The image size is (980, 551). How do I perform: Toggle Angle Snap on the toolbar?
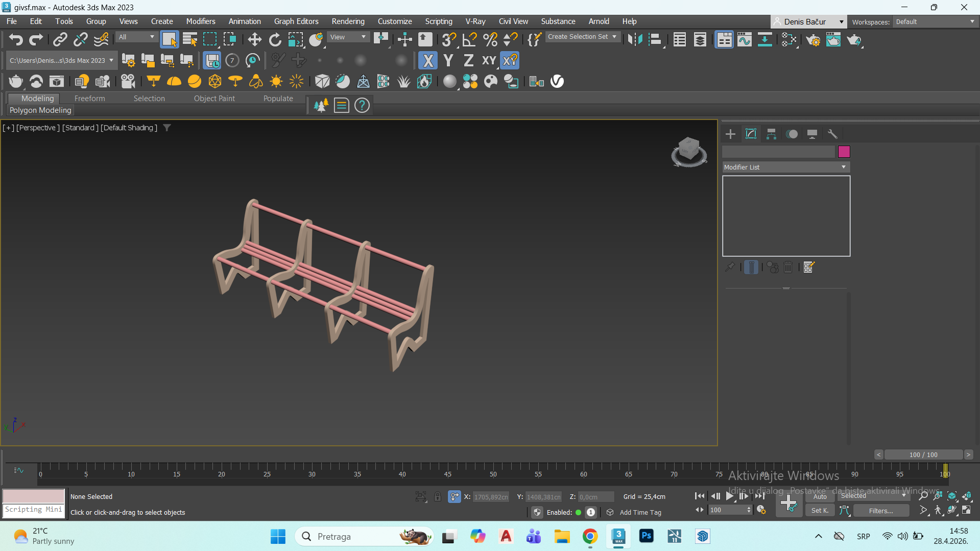pyautogui.click(x=469, y=39)
